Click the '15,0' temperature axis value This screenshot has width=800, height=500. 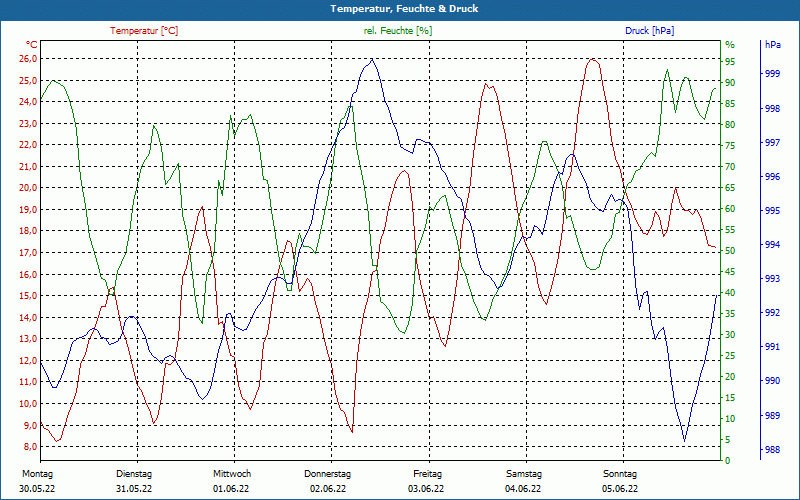tap(28, 296)
